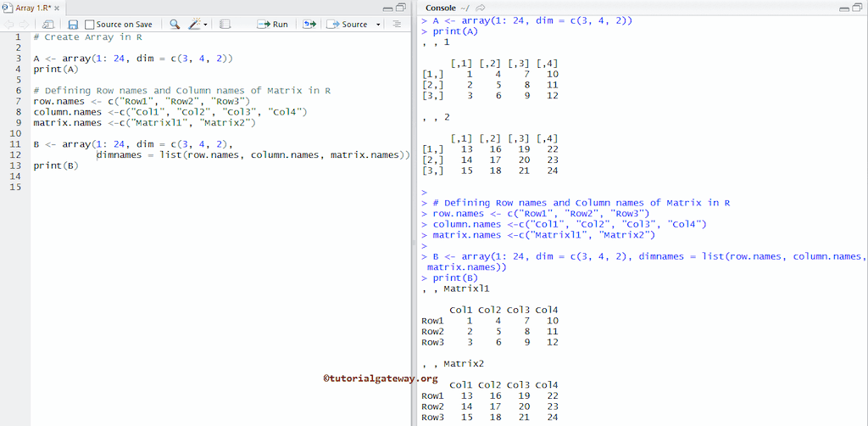Click the 'row.names <- c(...)' line in editor
This screenshot has height=426, width=868.
[142, 101]
